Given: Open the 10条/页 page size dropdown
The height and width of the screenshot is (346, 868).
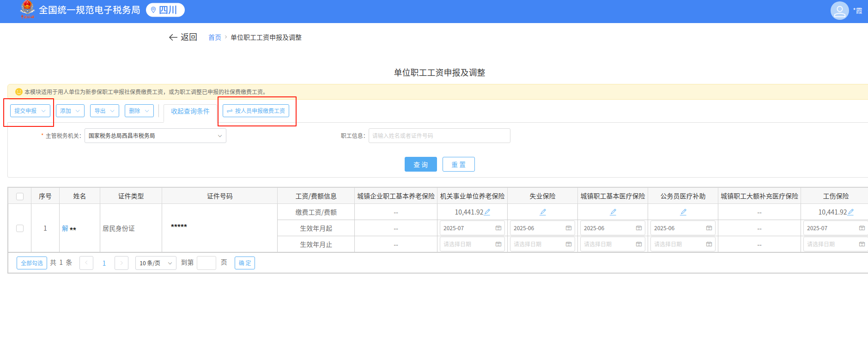Looking at the screenshot, I should click(x=156, y=263).
